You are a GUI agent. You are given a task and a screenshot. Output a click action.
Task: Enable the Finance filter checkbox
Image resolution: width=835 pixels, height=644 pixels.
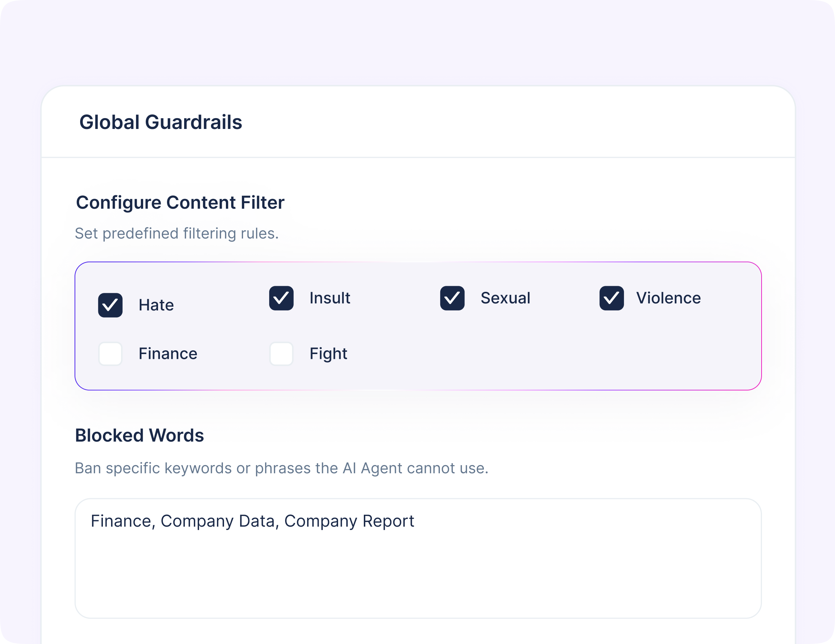pos(110,354)
